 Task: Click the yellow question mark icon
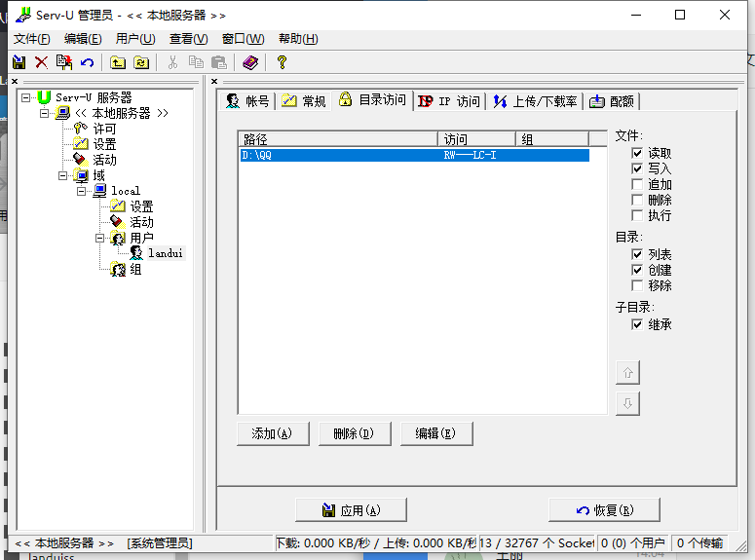click(282, 62)
